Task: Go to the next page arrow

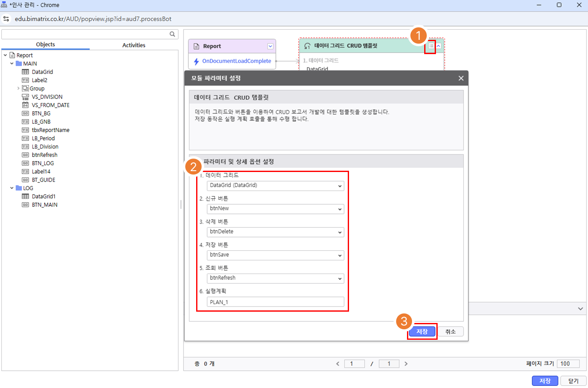Action: (406, 364)
